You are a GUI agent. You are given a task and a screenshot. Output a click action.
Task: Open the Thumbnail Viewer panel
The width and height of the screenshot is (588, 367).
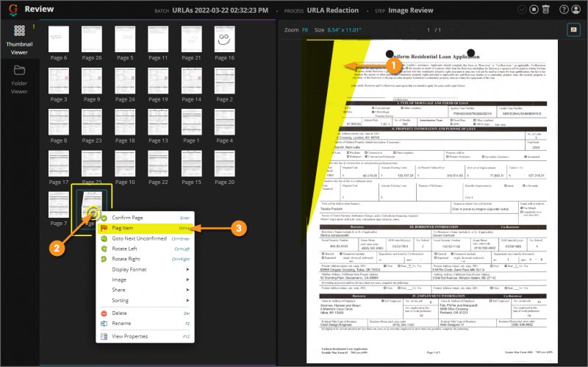(x=19, y=40)
